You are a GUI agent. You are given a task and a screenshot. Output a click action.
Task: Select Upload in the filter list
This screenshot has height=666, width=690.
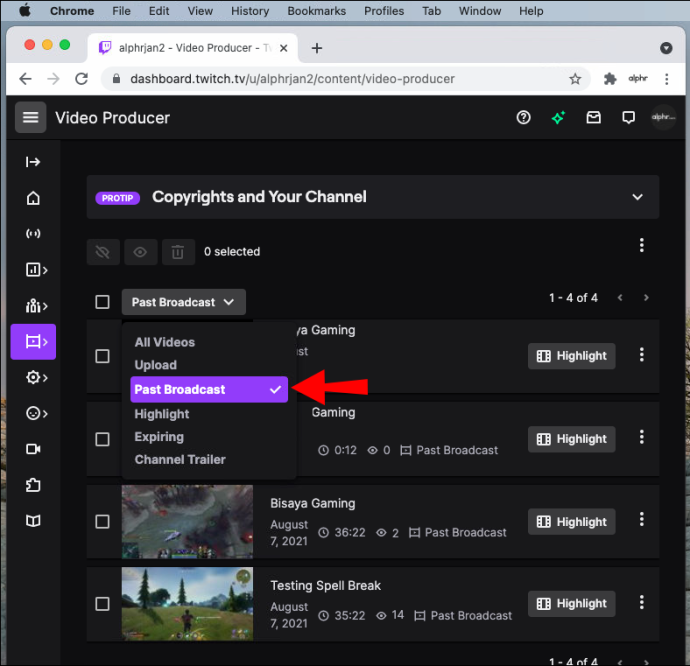coord(155,365)
